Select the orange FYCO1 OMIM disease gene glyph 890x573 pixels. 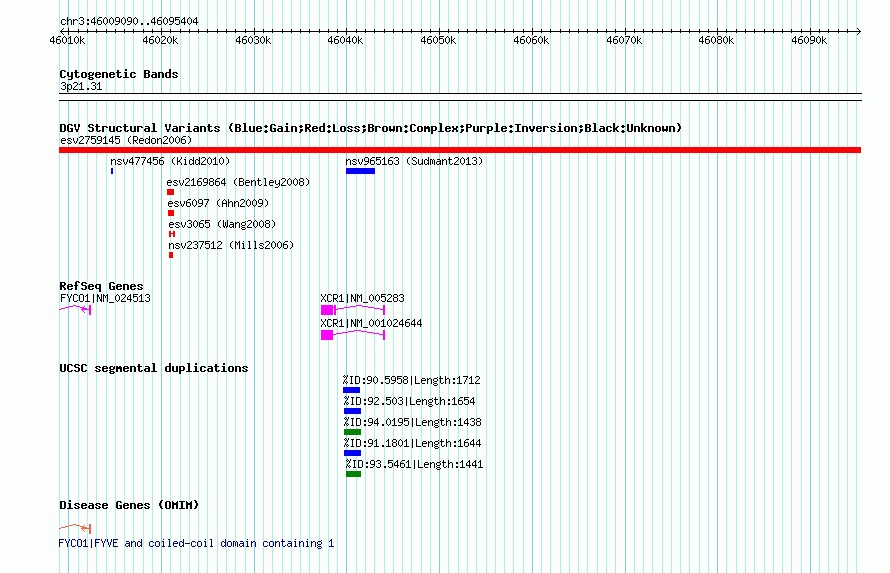point(75,529)
